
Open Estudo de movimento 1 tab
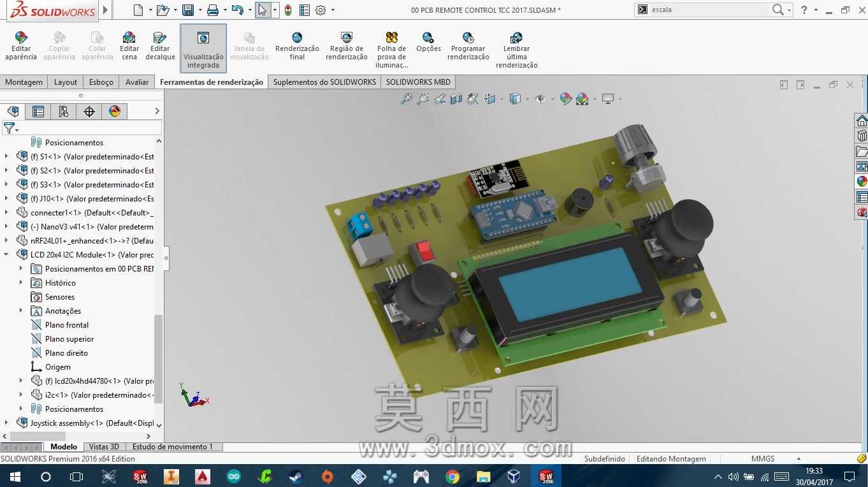tap(173, 447)
